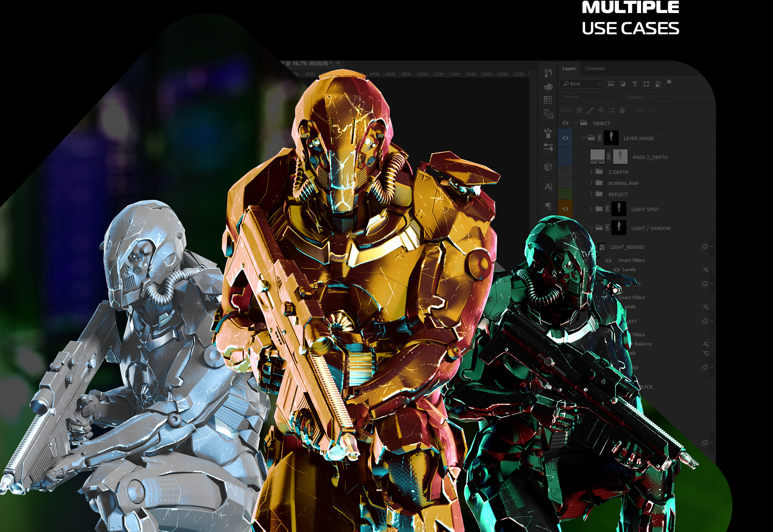Expand the NORMAL MAP group

591,183
